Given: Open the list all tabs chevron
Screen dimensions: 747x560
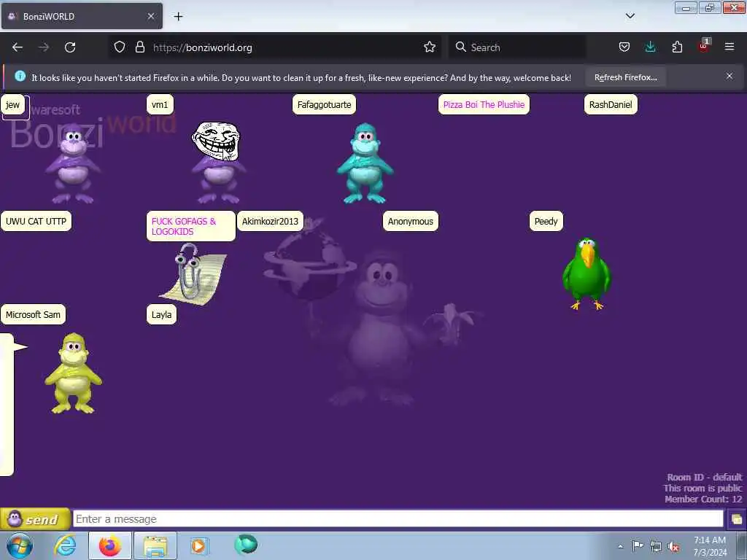Looking at the screenshot, I should pos(630,16).
